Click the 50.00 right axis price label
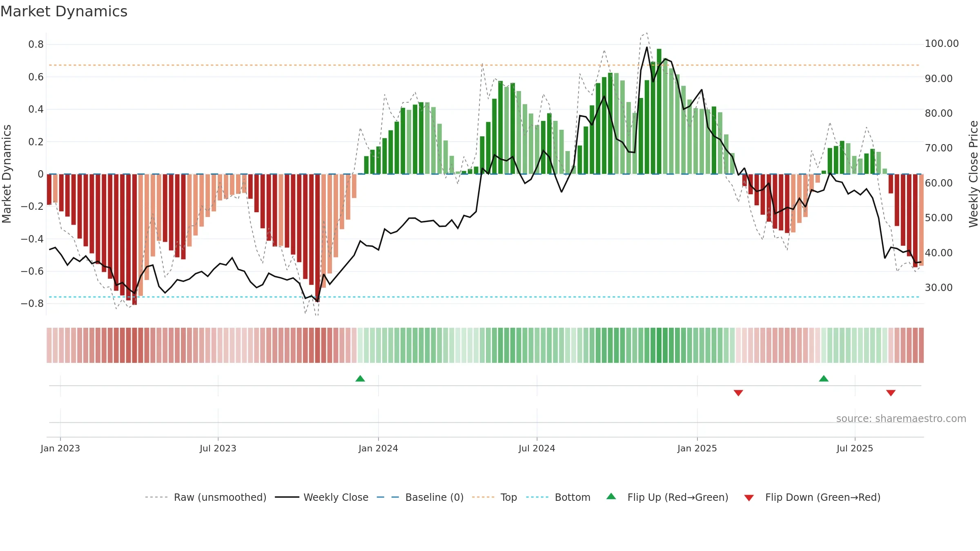 (x=938, y=218)
